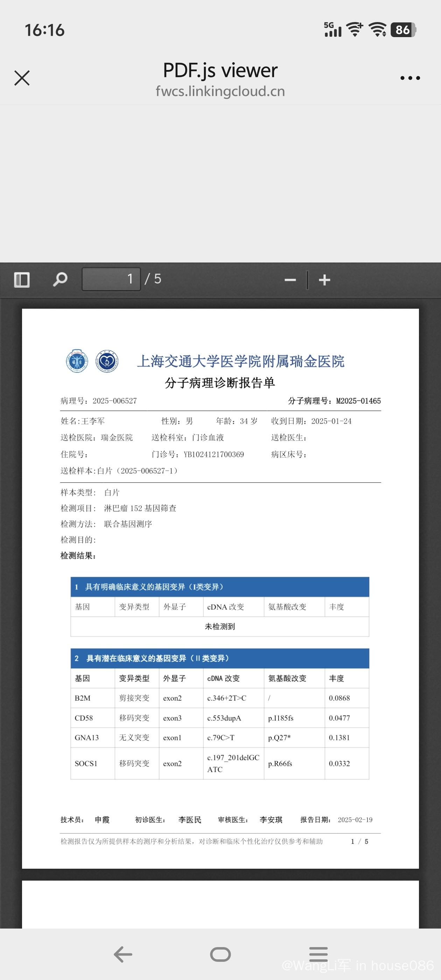Open the find-in-document search tool
The height and width of the screenshot is (980, 441).
[x=60, y=279]
